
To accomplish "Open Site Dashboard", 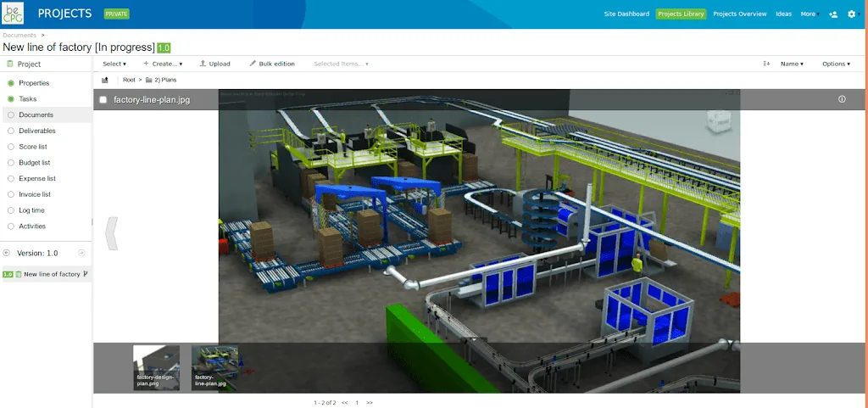I will (626, 14).
